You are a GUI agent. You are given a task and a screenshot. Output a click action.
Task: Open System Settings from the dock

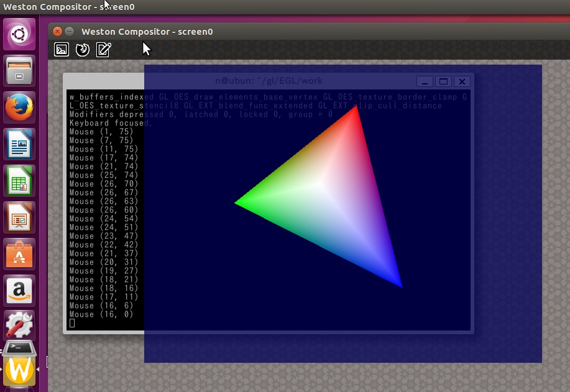click(20, 325)
